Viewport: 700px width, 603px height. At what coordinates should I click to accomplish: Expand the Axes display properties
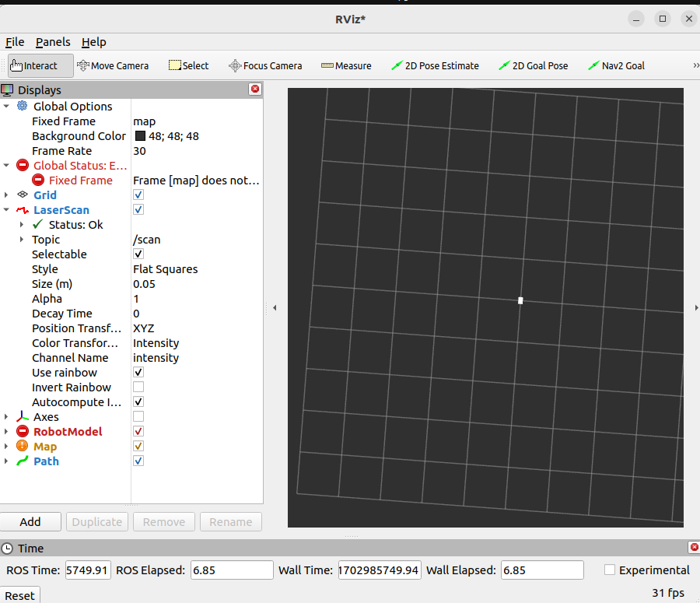[x=6, y=417]
